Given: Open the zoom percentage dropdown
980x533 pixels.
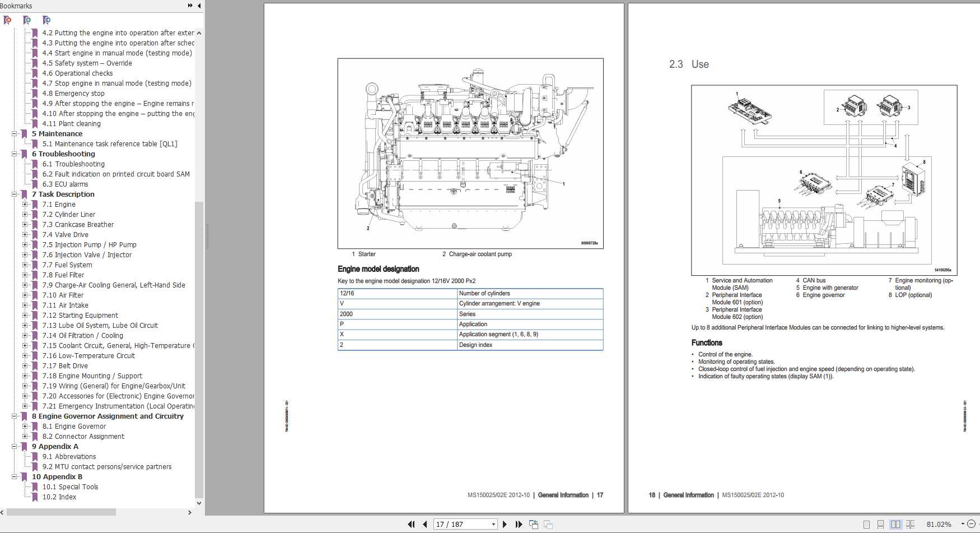Looking at the screenshot, I should click(963, 525).
